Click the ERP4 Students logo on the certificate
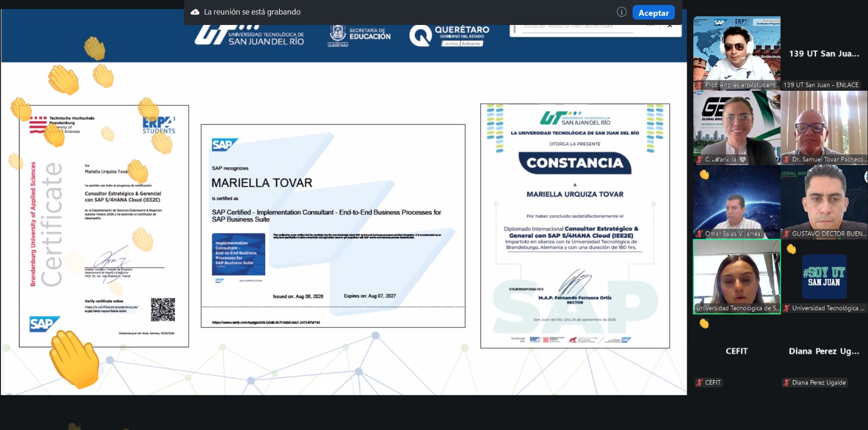Image resolution: width=868 pixels, height=430 pixels. tap(159, 125)
